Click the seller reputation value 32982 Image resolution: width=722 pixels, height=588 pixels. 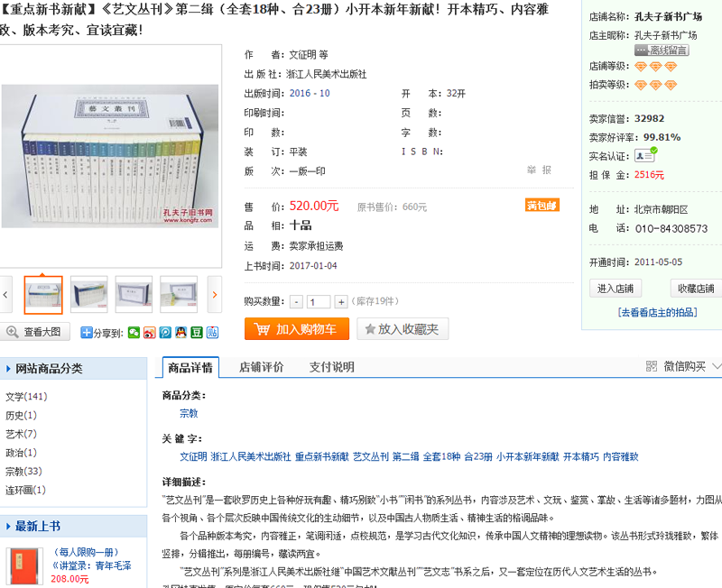[x=649, y=119]
